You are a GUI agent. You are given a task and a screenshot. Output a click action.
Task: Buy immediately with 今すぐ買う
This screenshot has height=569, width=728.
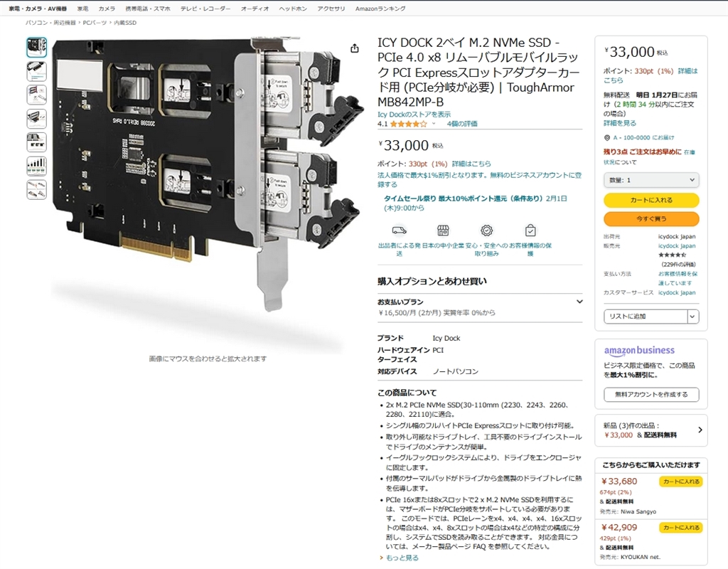coord(651,219)
